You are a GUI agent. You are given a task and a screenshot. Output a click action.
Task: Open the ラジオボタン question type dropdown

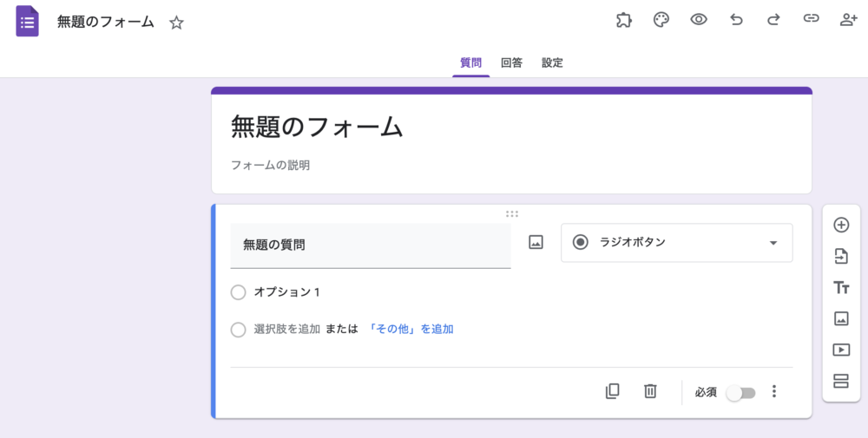click(x=676, y=243)
